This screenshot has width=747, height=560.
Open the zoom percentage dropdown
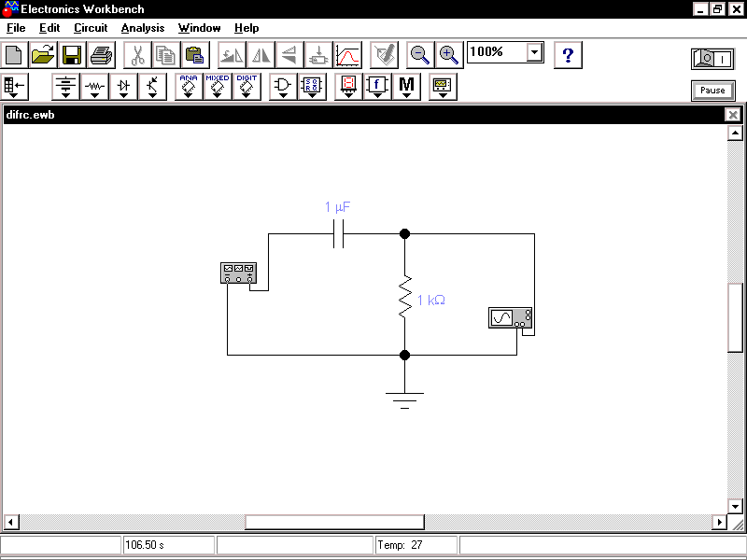[534, 52]
